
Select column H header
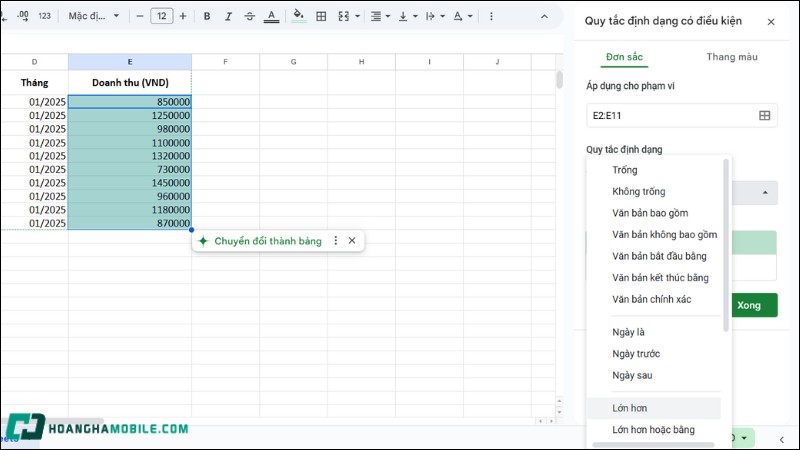[x=361, y=62]
